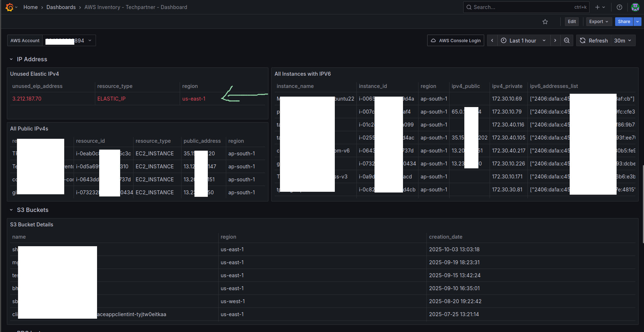Sort by ipv4_public column
Viewport: 644px width, 332px height.
point(466,86)
